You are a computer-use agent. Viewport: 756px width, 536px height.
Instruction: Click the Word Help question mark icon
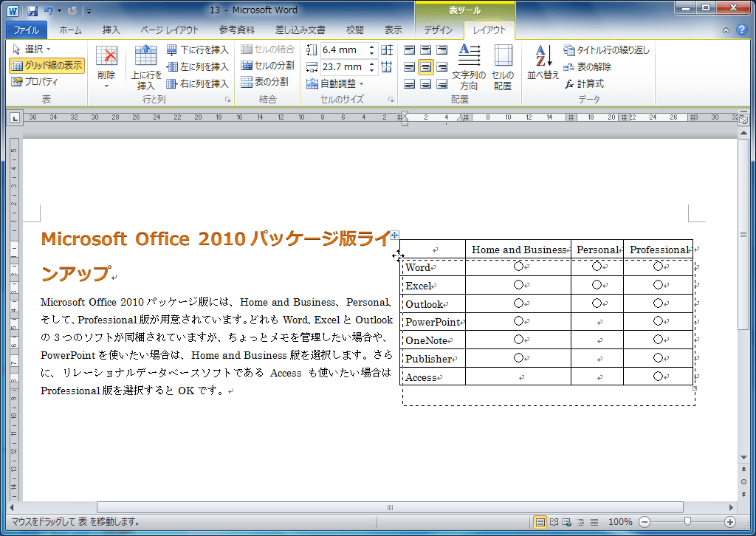741,30
